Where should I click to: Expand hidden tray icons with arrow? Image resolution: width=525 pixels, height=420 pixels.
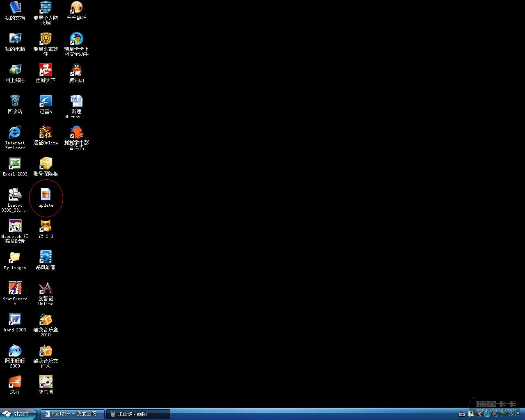[x=479, y=414]
